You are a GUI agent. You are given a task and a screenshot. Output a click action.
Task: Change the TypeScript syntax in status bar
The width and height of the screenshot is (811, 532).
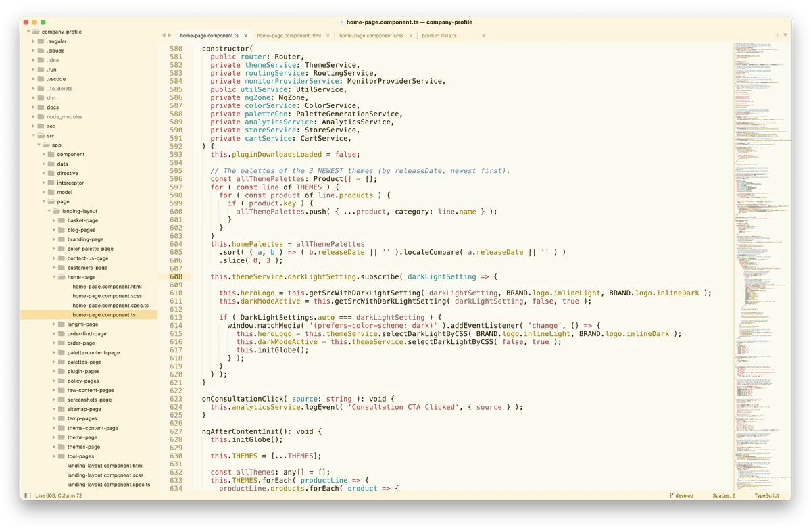[x=767, y=495]
